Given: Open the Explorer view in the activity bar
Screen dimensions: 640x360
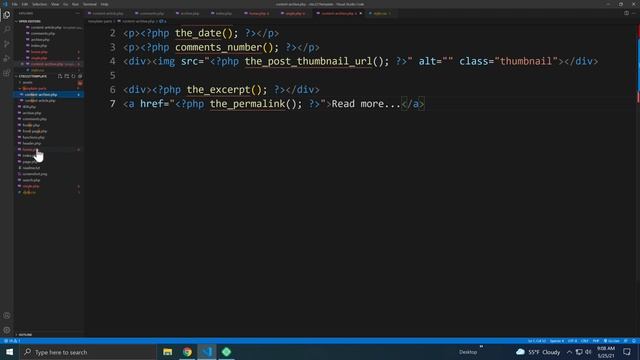Looking at the screenshot, I should (x=7, y=15).
